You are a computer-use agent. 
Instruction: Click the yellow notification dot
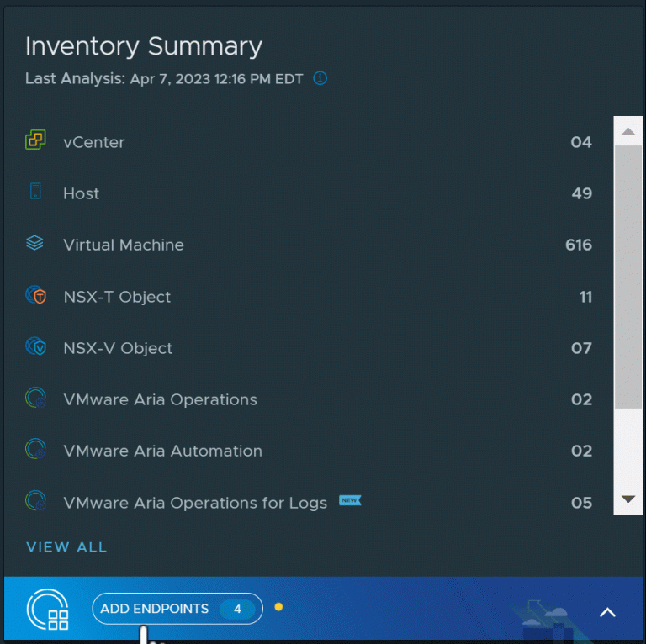[278, 606]
